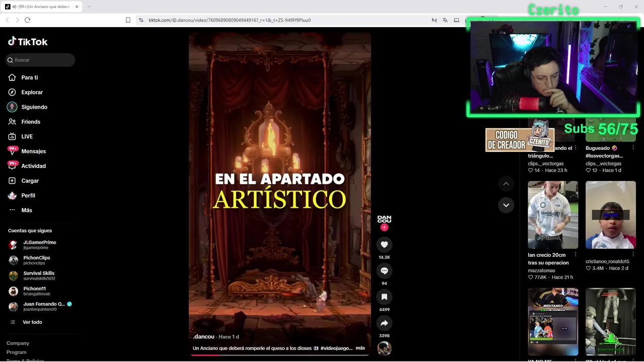Screen dimensions: 644x362
Task: View site information icon in address bar
Action: [141, 20]
